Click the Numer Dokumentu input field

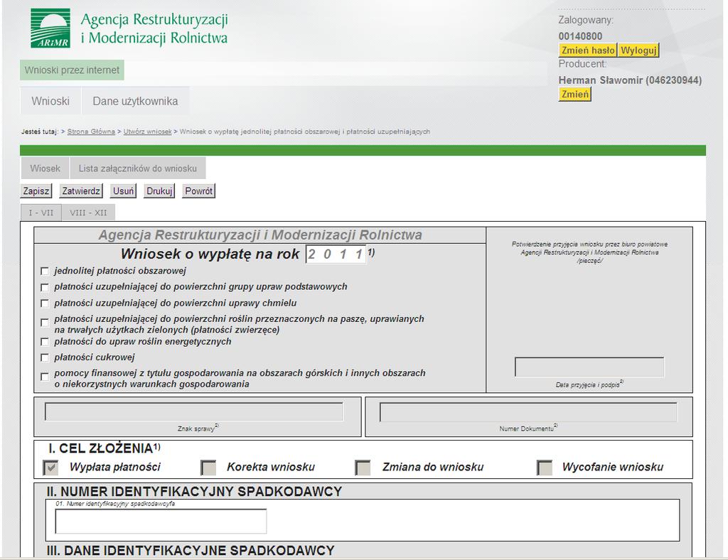click(x=528, y=412)
